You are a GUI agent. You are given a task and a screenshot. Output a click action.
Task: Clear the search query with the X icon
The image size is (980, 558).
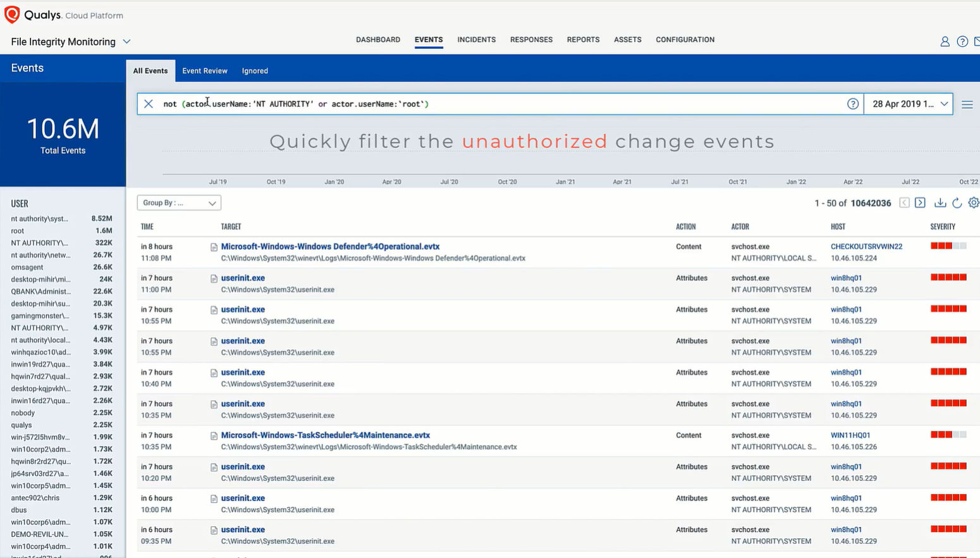pyautogui.click(x=148, y=104)
